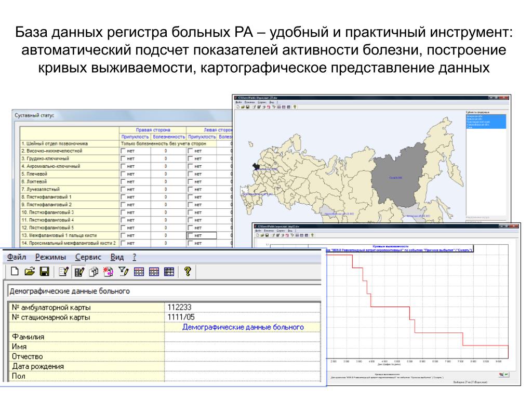Click the first red-striped table icon
Viewport: 532px width, 399px height.
(x=139, y=271)
